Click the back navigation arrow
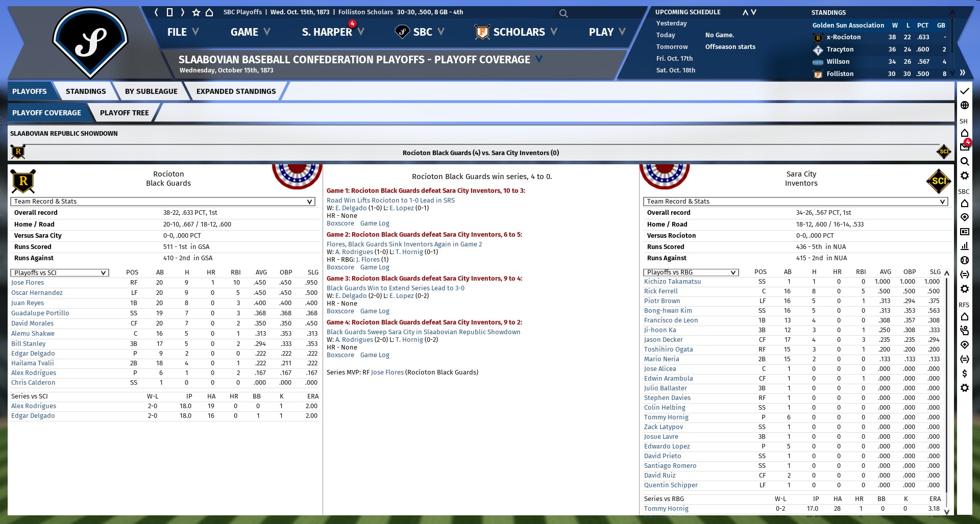Image resolution: width=980 pixels, height=524 pixels. [x=157, y=12]
